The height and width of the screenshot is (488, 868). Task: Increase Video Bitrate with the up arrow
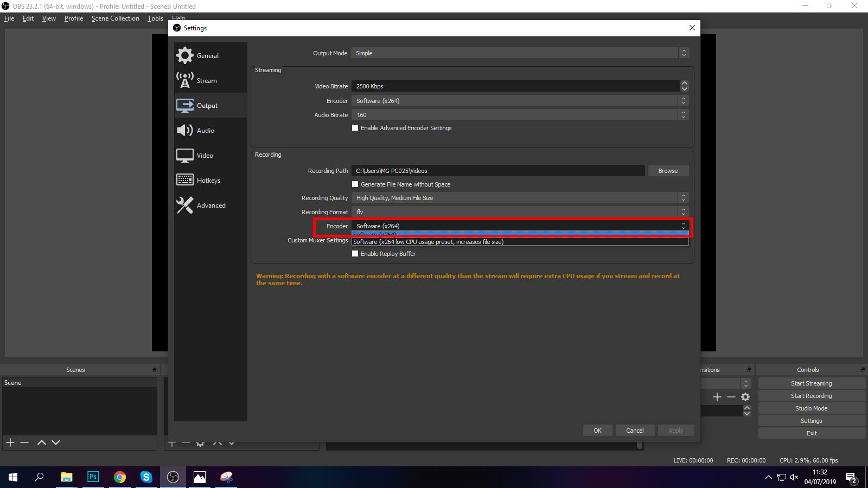684,84
